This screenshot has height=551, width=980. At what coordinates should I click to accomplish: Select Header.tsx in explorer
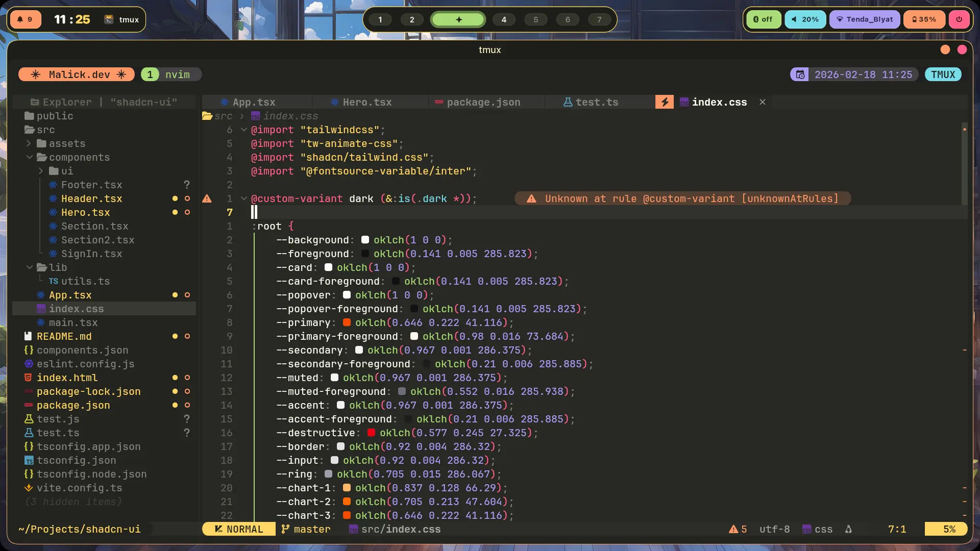tap(92, 198)
